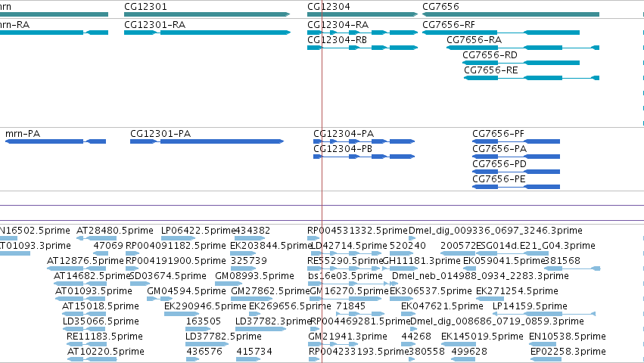Image resolution: width=644 pixels, height=363 pixels.
Task: Select the CG12304 gene label
Action: tap(328, 7)
